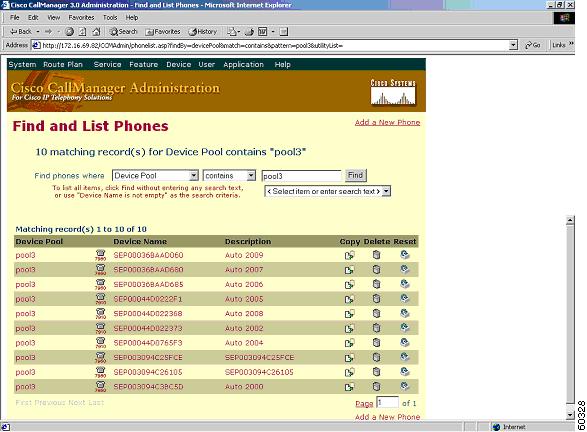
Task: Click the browser address URL field
Action: (x=275, y=45)
